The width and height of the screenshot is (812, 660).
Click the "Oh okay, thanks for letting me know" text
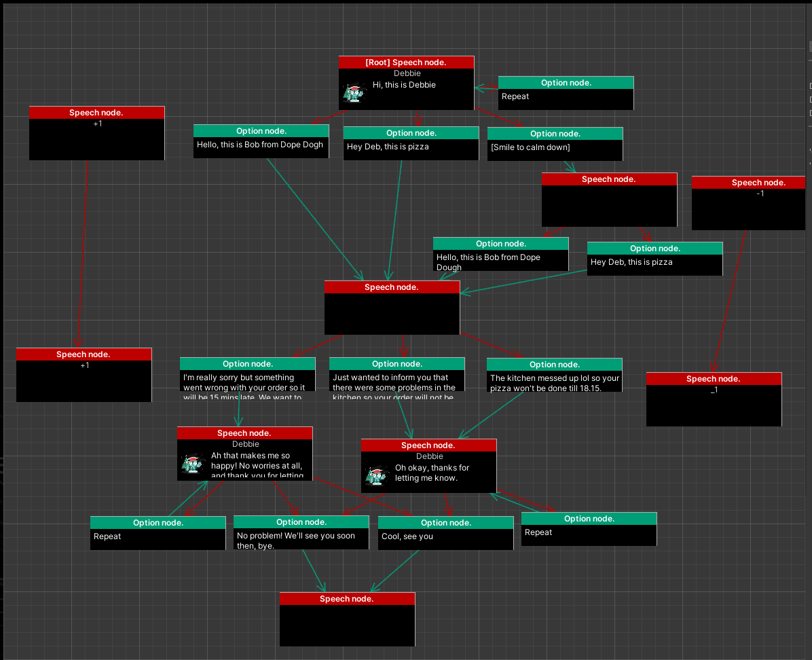pos(432,473)
